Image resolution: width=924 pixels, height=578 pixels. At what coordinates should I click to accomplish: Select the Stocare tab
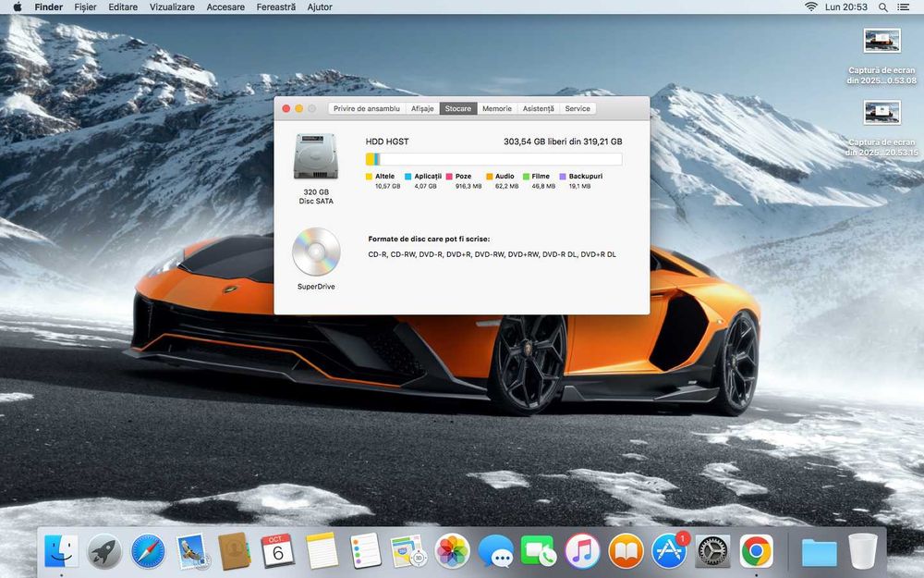point(458,108)
